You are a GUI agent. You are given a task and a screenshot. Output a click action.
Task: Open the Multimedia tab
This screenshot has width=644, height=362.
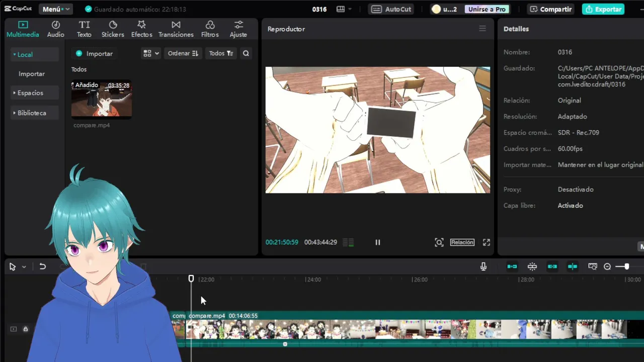[x=23, y=29]
